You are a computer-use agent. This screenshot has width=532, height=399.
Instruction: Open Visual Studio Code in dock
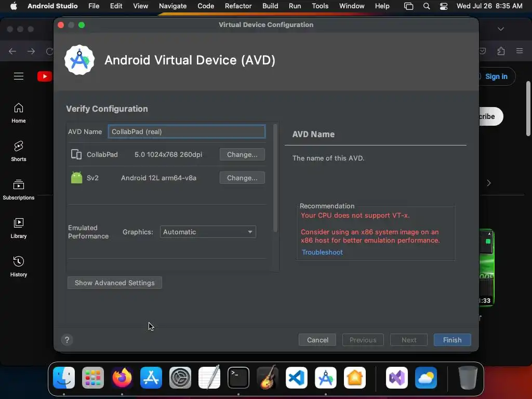(297, 378)
